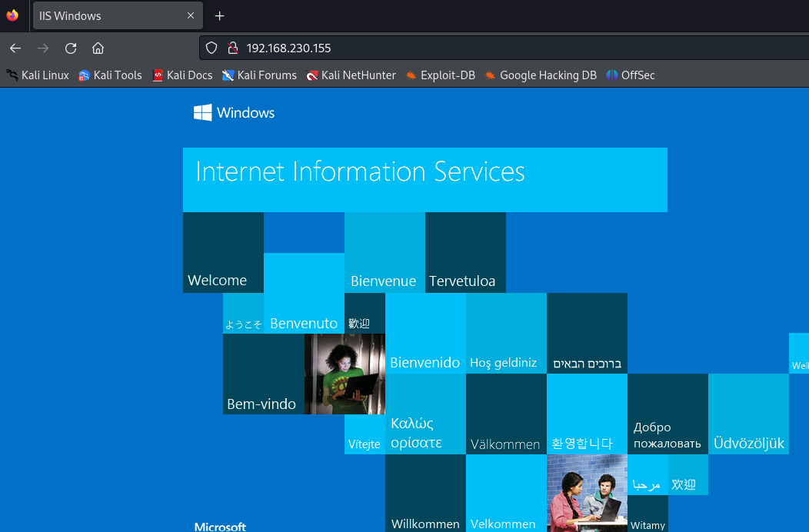Click the Willkommen tile
Image resolution: width=809 pixels, height=532 pixels.
426,494
